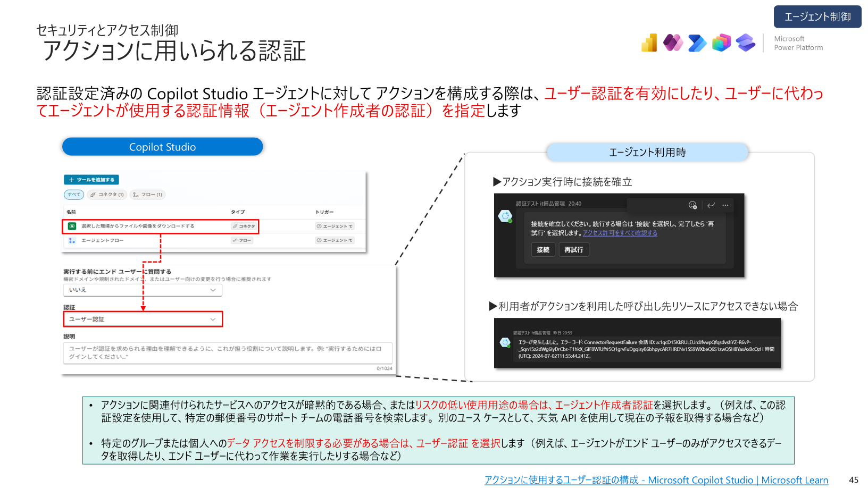The height and width of the screenshot is (488, 868).
Task: Select the すべて filter pill
Action: 74,195
